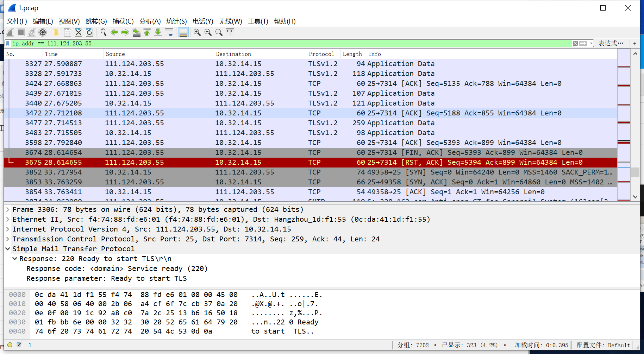This screenshot has width=644, height=354.
Task: Zoom in on packet list text
Action: click(x=197, y=32)
